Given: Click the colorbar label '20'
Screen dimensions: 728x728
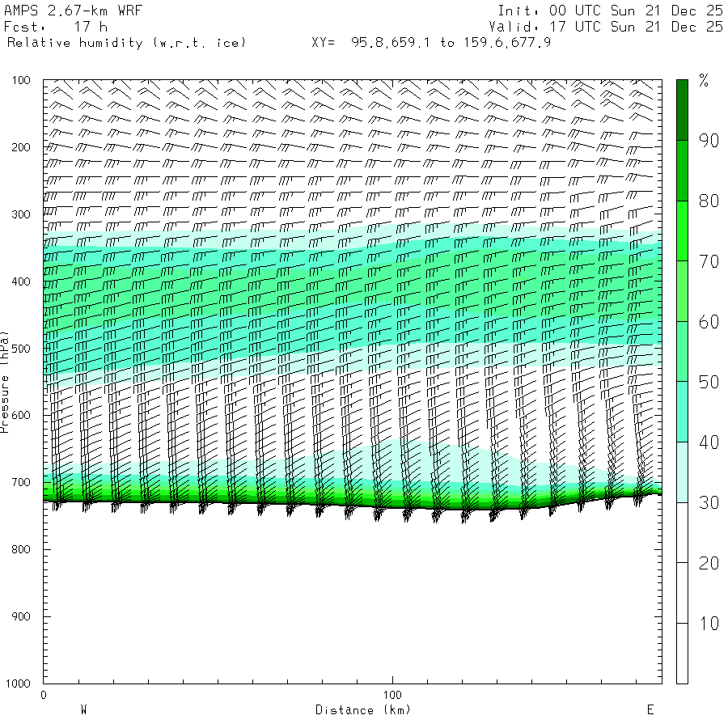Looking at the screenshot, I should [709, 563].
